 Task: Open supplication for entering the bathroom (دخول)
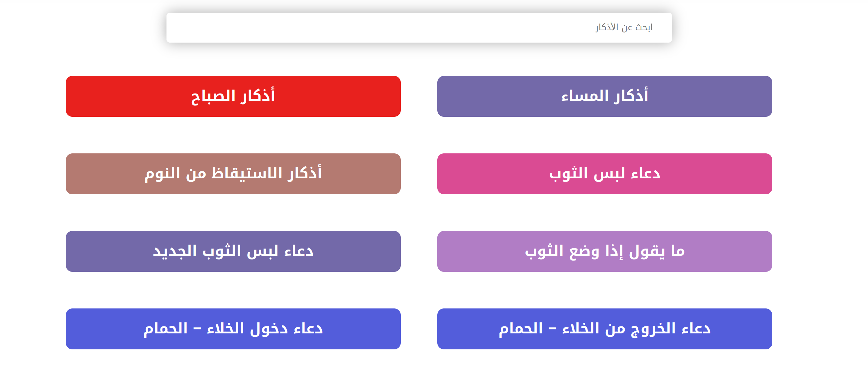coord(233,329)
